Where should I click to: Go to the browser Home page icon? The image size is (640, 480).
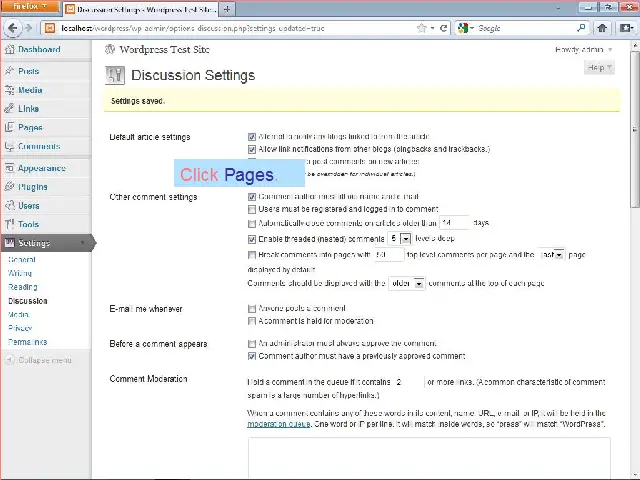coord(602,28)
